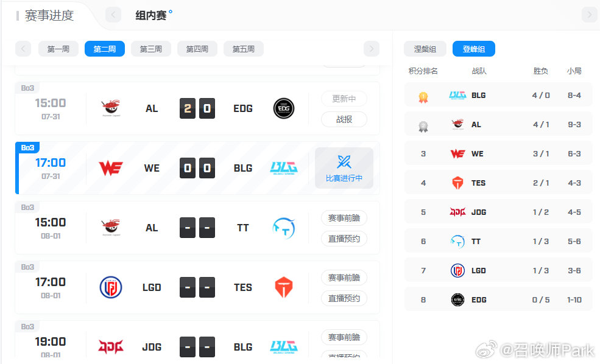Click JDG logo in standings table
The image size is (600, 364).
point(457,212)
